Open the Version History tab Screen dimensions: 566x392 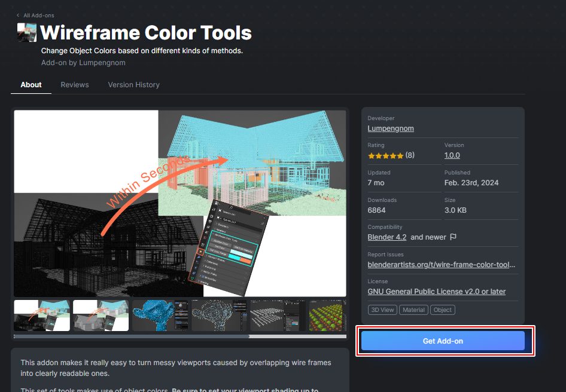point(133,85)
